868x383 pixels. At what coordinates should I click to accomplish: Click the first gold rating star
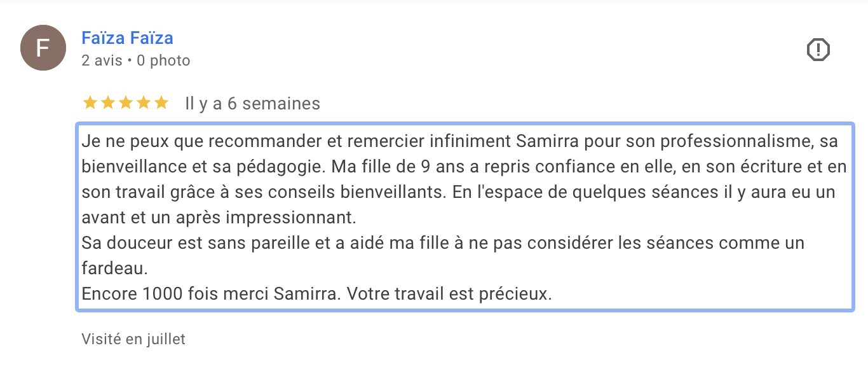coord(90,102)
